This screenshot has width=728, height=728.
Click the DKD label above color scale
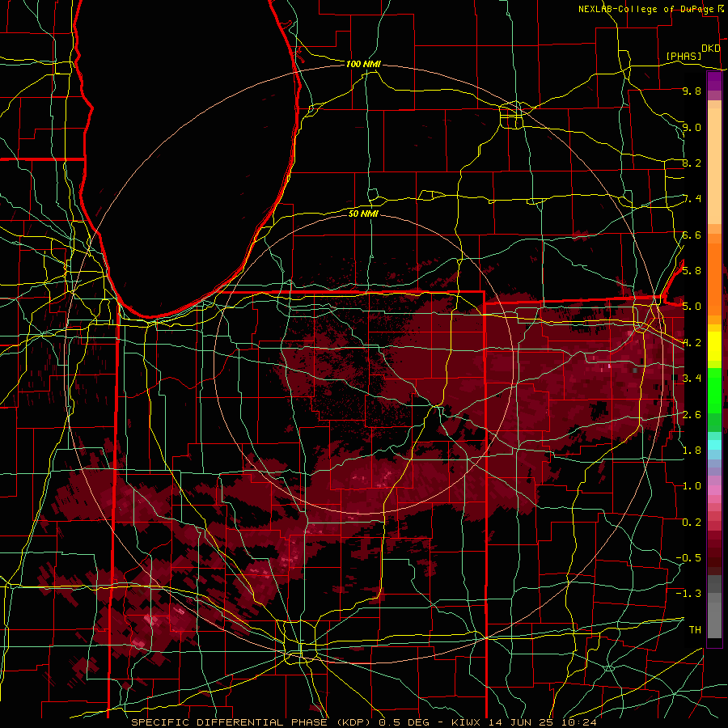point(711,49)
